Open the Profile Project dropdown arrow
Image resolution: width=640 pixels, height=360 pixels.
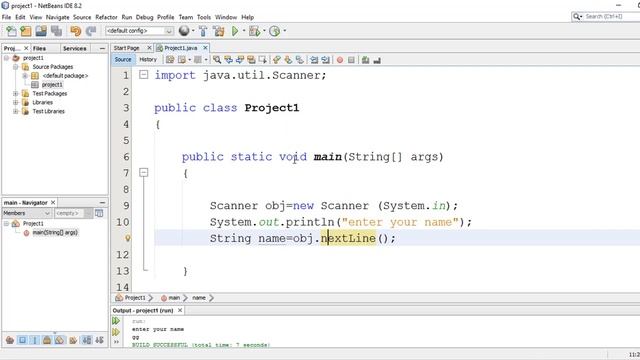tap(284, 31)
